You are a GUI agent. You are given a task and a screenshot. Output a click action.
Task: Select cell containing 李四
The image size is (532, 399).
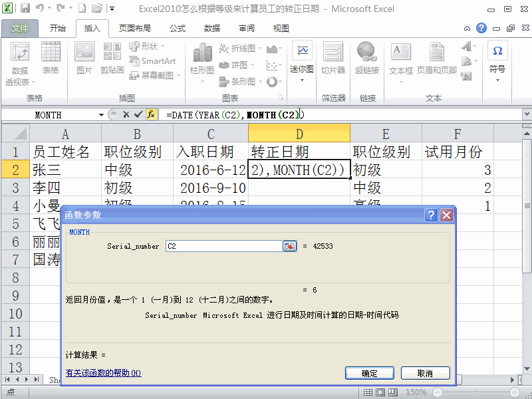(x=65, y=188)
